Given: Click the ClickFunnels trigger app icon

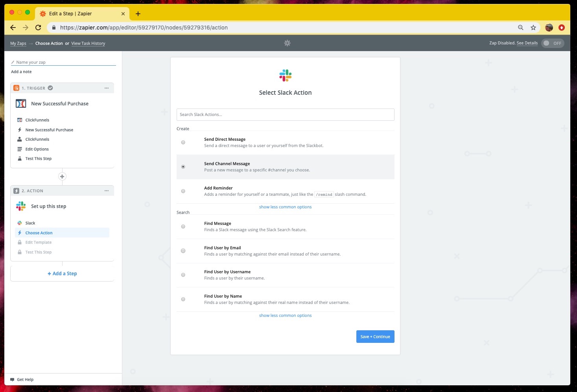Looking at the screenshot, I should 21,103.
